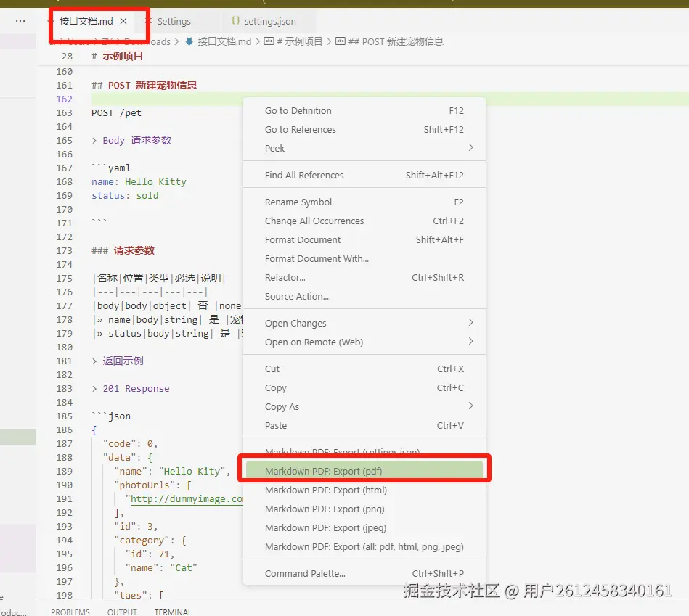Select Copy from context menu
The width and height of the screenshot is (689, 616).
[364, 387]
